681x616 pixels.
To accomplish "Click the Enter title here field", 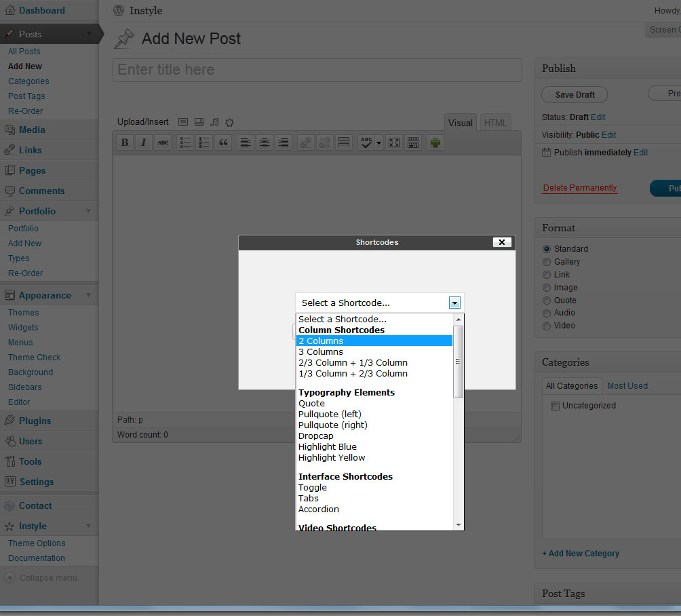I will (x=317, y=70).
